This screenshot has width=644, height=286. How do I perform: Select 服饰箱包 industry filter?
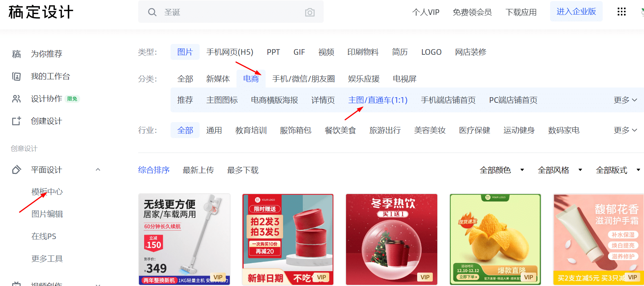[296, 130]
